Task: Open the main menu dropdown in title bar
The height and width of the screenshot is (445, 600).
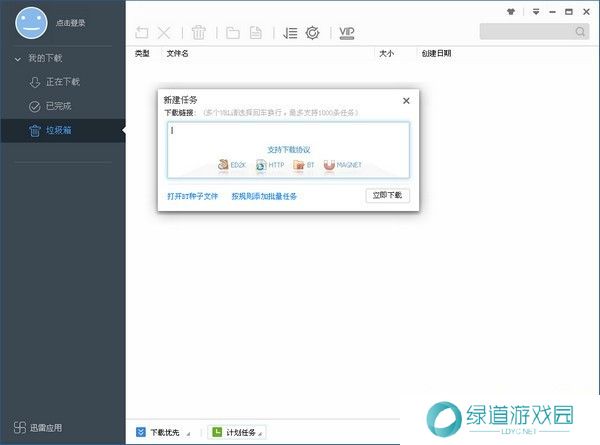Action: tap(536, 12)
